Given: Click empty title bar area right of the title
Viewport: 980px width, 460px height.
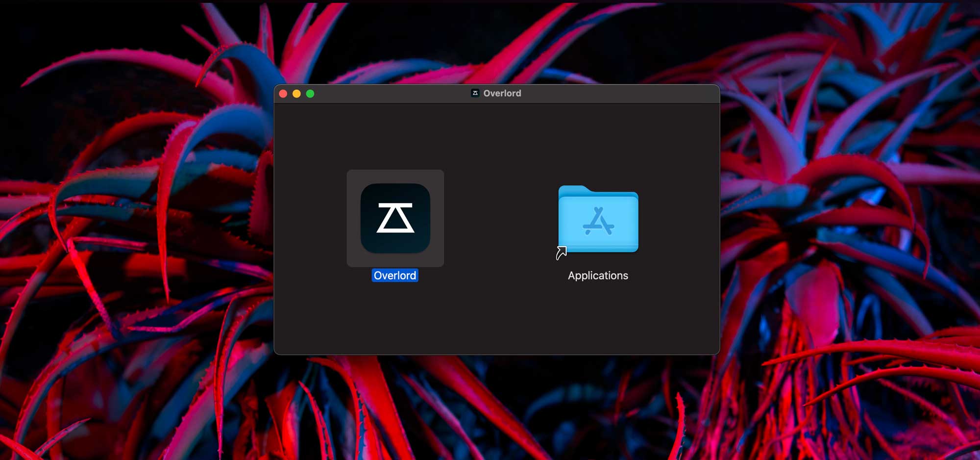Looking at the screenshot, I should (x=622, y=93).
